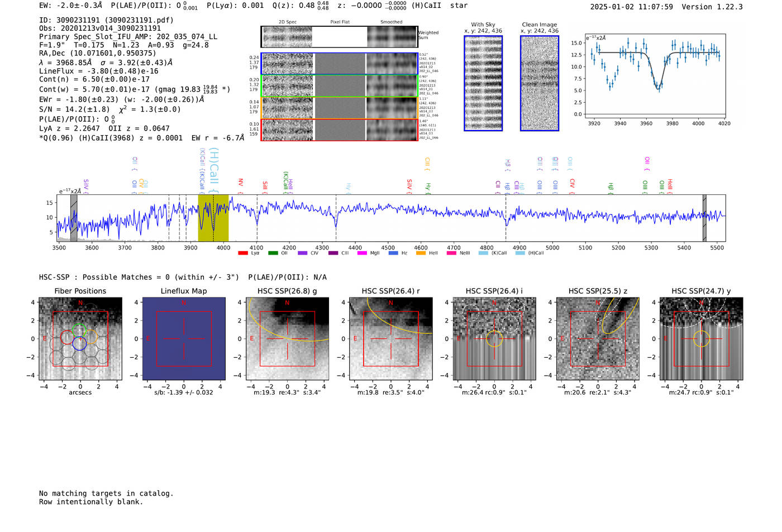The height and width of the screenshot is (532, 782).
Task: Click the Cont(w) = 5.70 gmag line
Action: pos(135,89)
